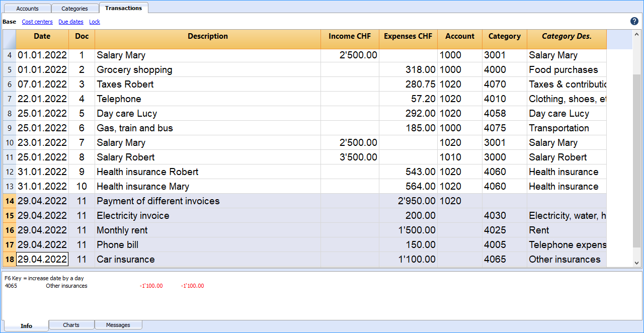Screen dimensions: 644x333
Task: Click the 1'100.00 expense cell in table
Action: pos(408,260)
